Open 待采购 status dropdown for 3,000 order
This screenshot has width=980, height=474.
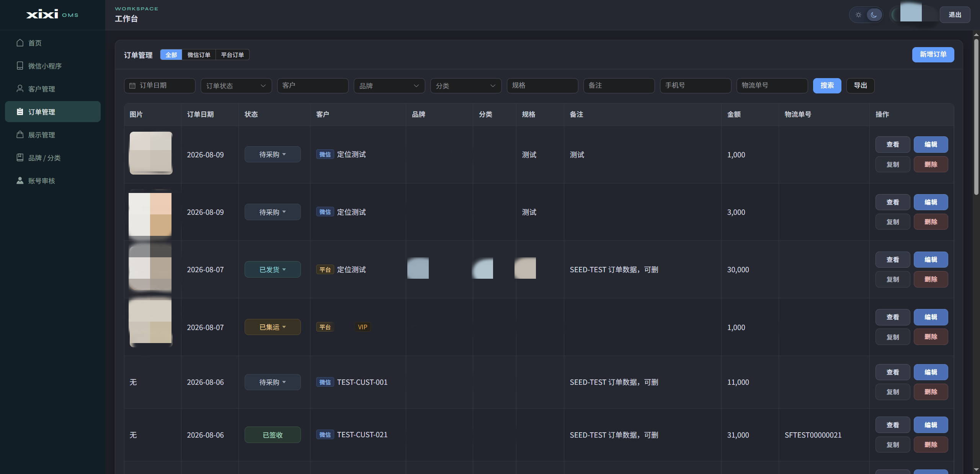tap(273, 212)
